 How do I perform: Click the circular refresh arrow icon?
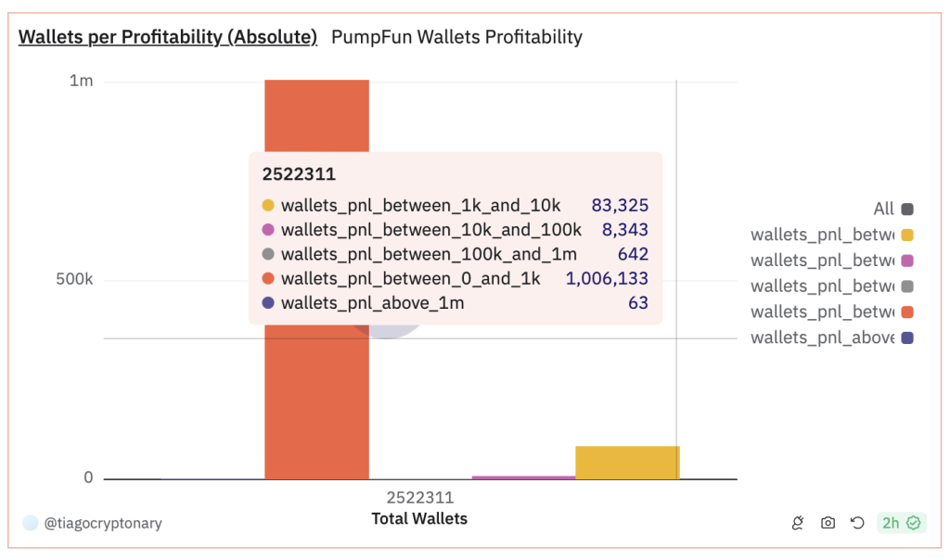857,523
